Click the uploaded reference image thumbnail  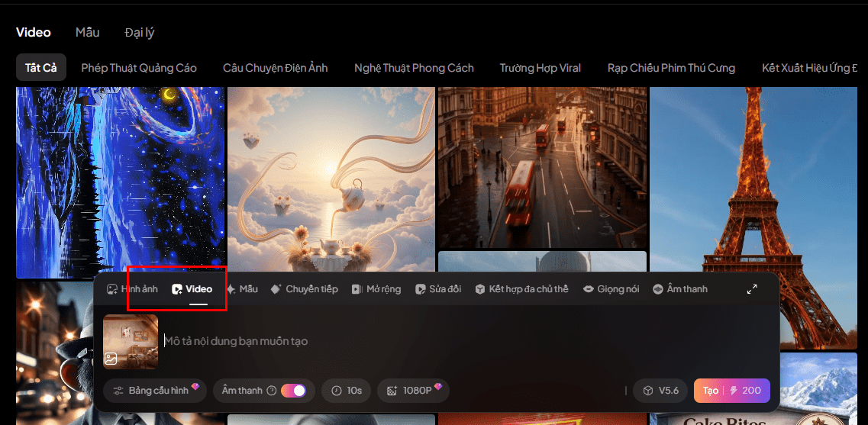[131, 341]
